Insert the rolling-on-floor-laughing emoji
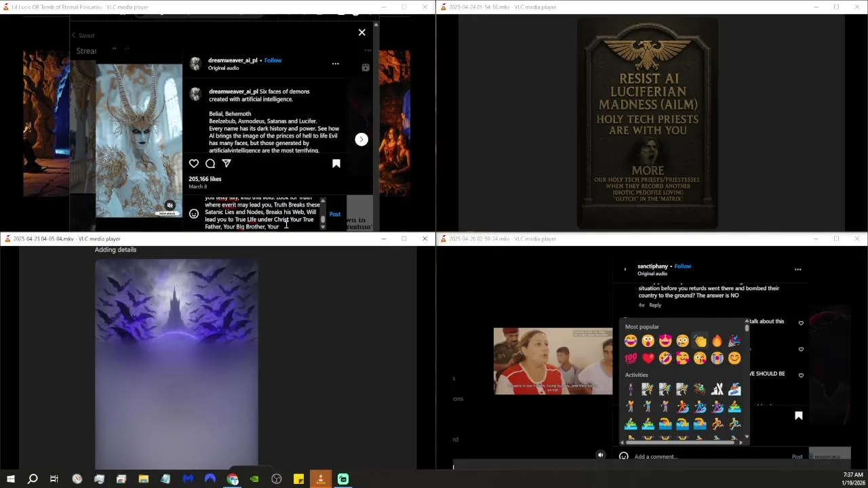This screenshot has height=488, width=868. (x=665, y=358)
